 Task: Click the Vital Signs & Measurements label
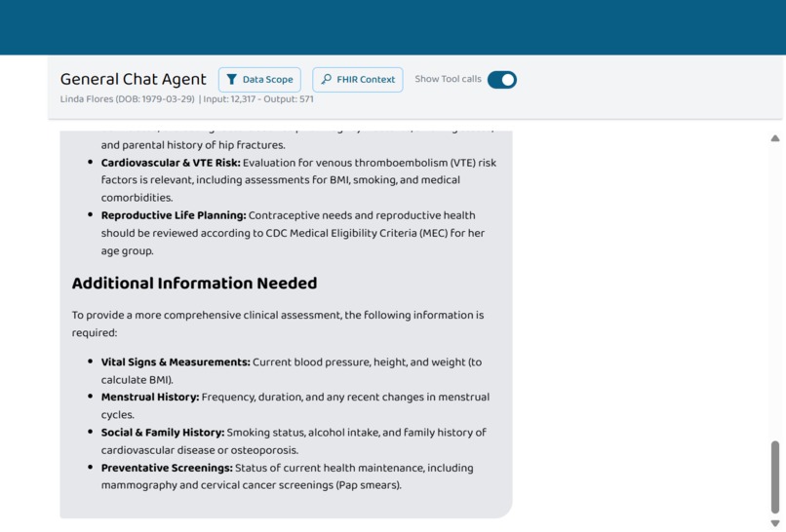(176, 362)
